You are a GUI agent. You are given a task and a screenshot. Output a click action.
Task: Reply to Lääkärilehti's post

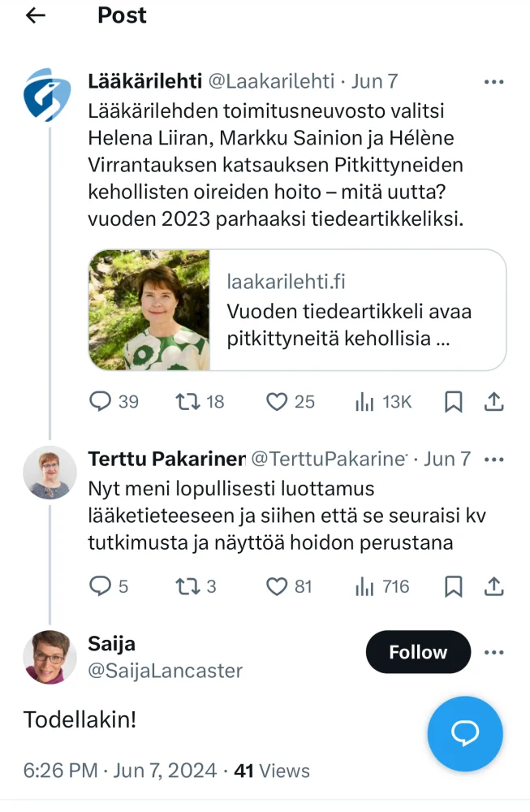100,401
